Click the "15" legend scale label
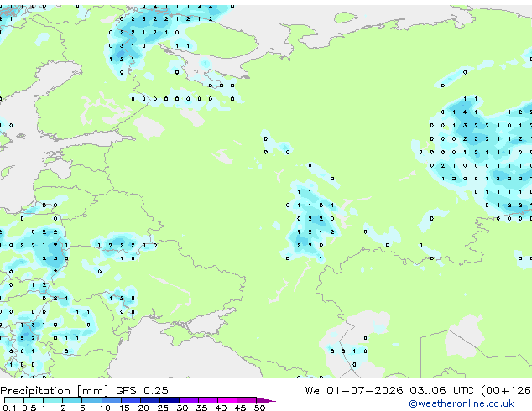This screenshot has width=532, height=411. pyautogui.click(x=124, y=408)
